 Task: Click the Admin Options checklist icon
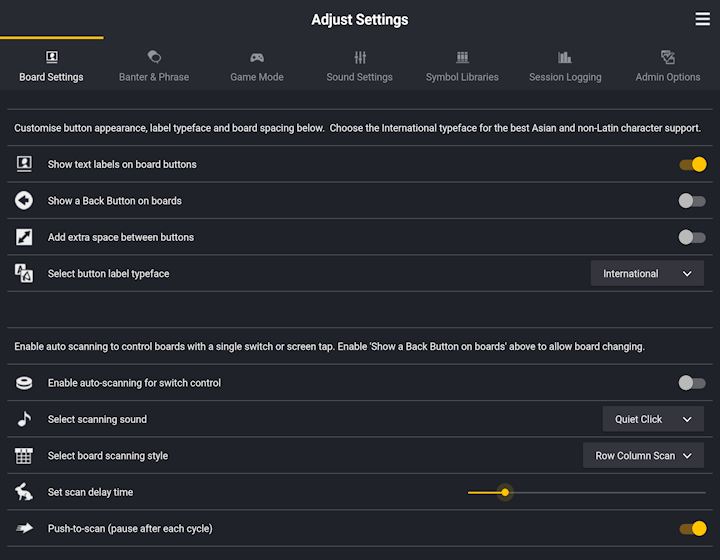pyautogui.click(x=668, y=57)
